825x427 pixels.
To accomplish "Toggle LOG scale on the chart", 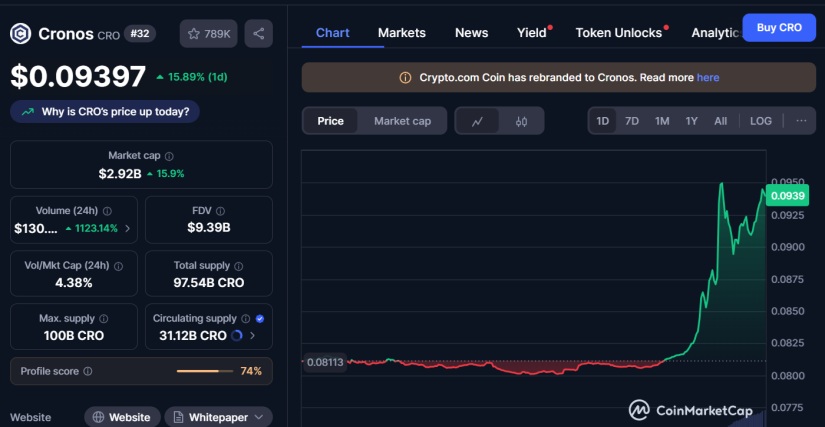I will click(761, 121).
